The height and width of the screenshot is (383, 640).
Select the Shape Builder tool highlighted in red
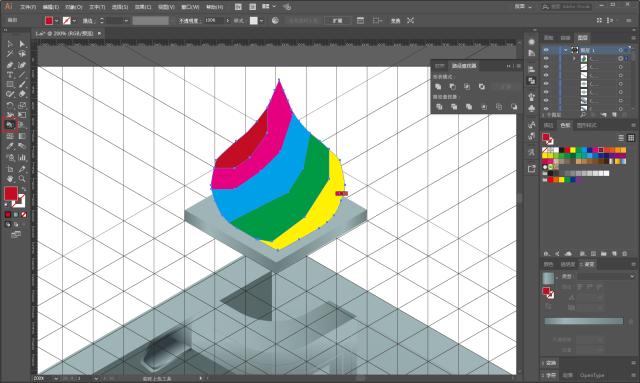click(10, 124)
